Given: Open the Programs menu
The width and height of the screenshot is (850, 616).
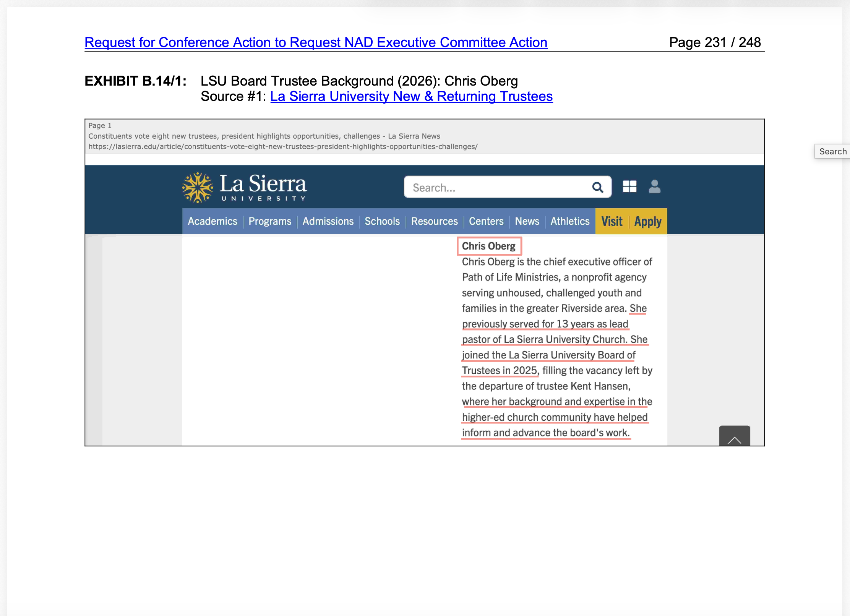Looking at the screenshot, I should click(270, 221).
